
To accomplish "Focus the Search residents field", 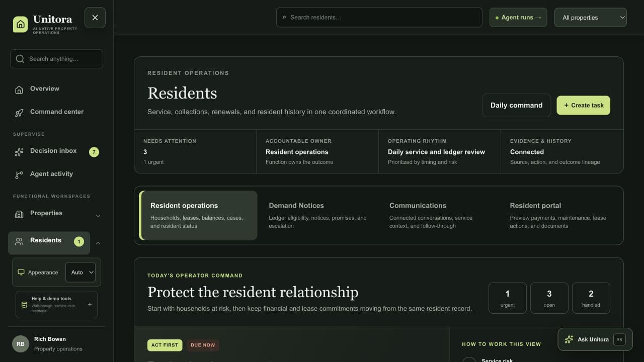I will [x=379, y=18].
